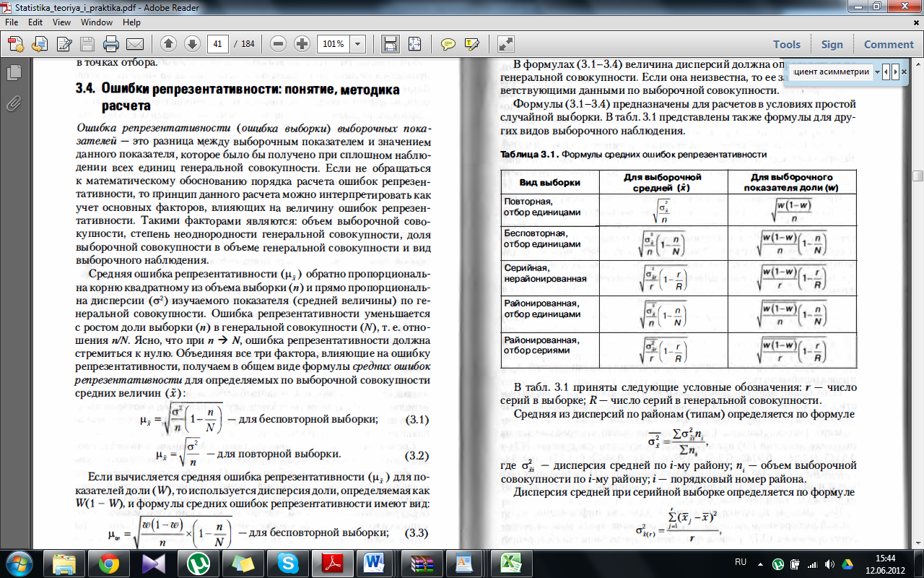This screenshot has height=578, width=924.
Task: Click the Windows Start button
Action: 18,563
